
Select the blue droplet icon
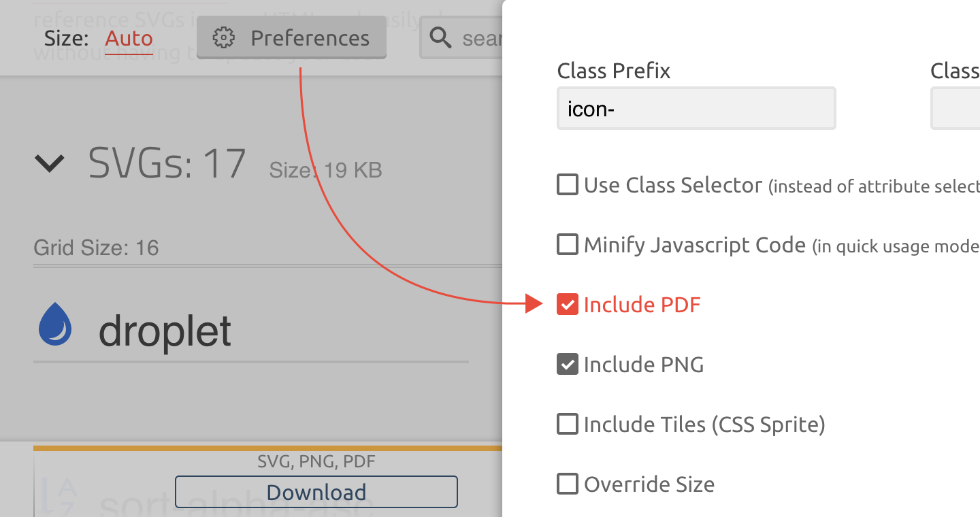[55, 324]
